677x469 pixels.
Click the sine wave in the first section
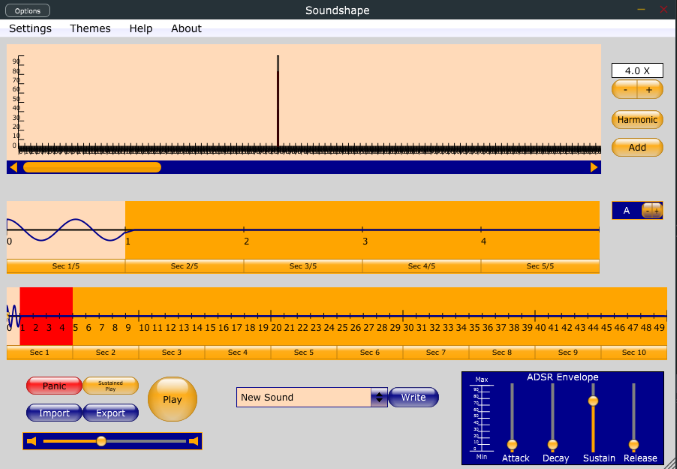point(66,230)
